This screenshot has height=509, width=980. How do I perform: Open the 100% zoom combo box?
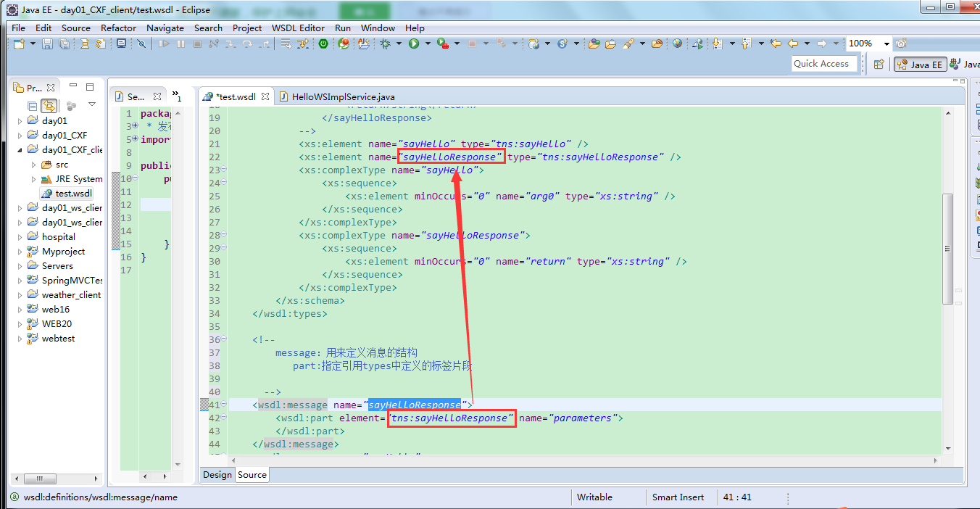pos(868,44)
